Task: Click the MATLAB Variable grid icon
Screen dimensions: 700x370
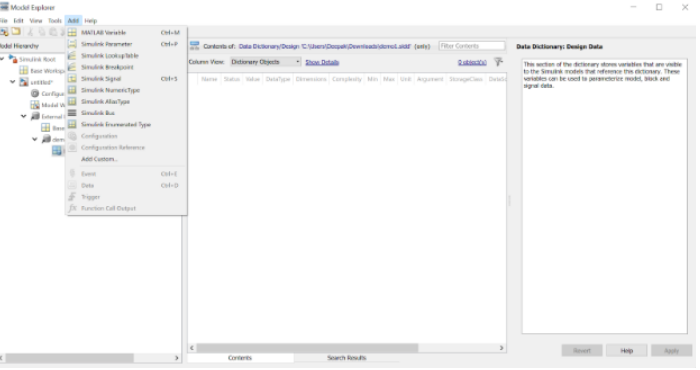Action: 72,33
